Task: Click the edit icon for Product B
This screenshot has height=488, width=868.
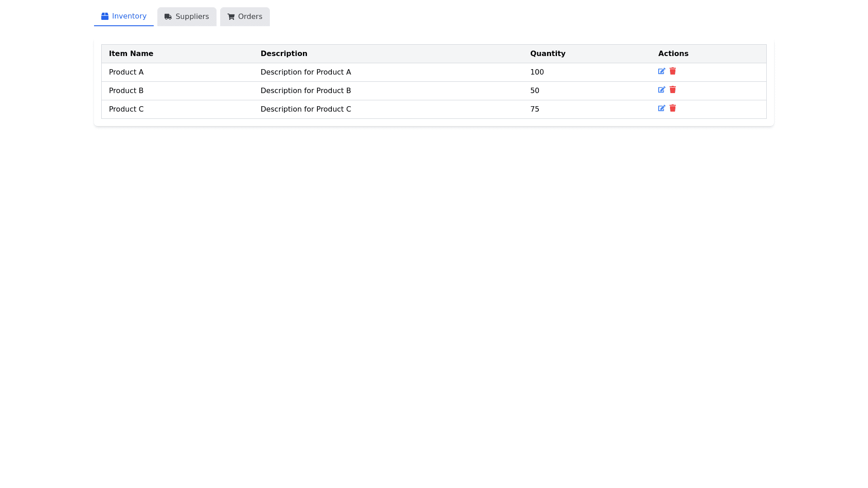Action: click(661, 90)
